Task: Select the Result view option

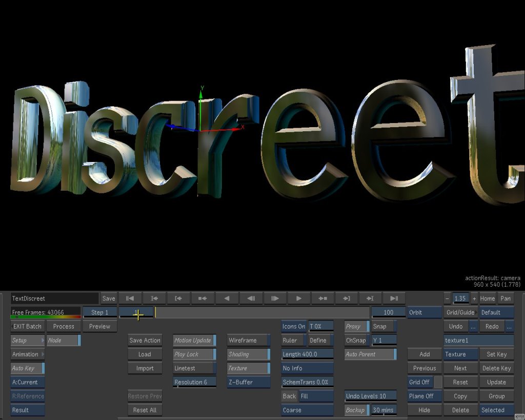Action: pos(28,410)
